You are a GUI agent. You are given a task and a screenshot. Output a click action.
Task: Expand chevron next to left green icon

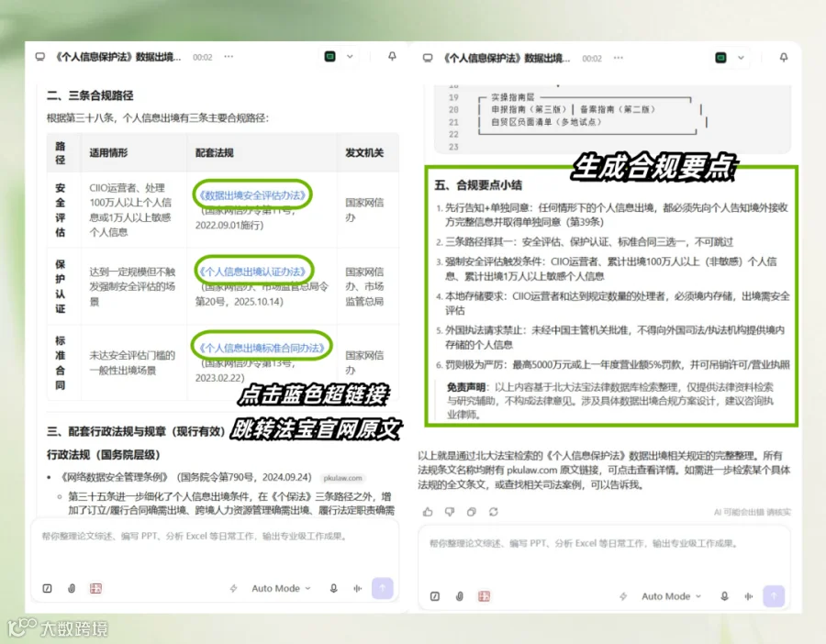pyautogui.click(x=350, y=56)
